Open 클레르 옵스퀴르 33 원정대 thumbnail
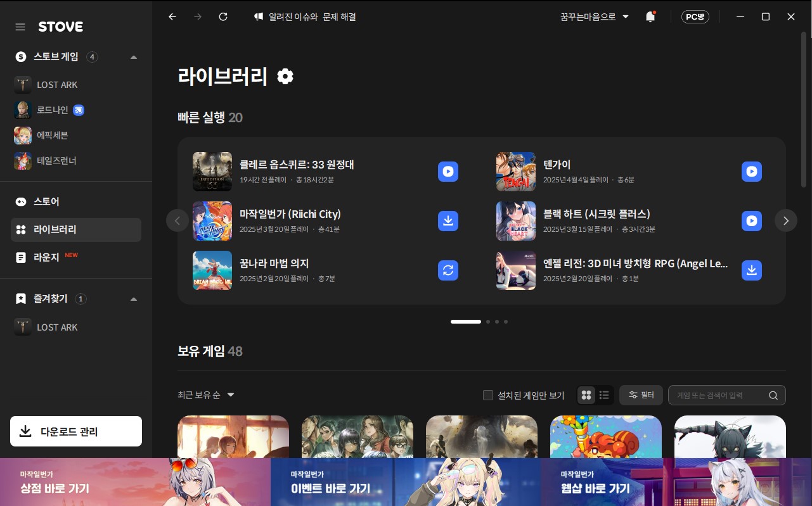Screen dimensions: 812x506 [x=212, y=172]
